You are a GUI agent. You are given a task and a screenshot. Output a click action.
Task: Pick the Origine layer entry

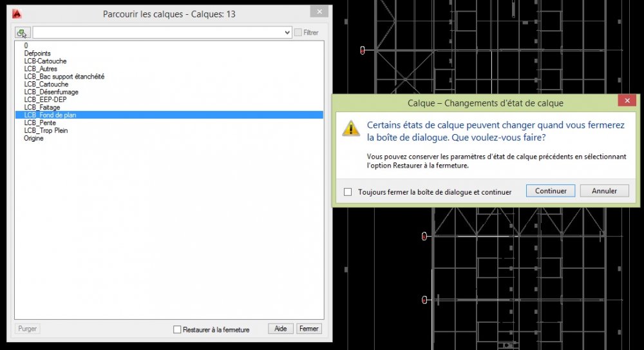pyautogui.click(x=33, y=138)
